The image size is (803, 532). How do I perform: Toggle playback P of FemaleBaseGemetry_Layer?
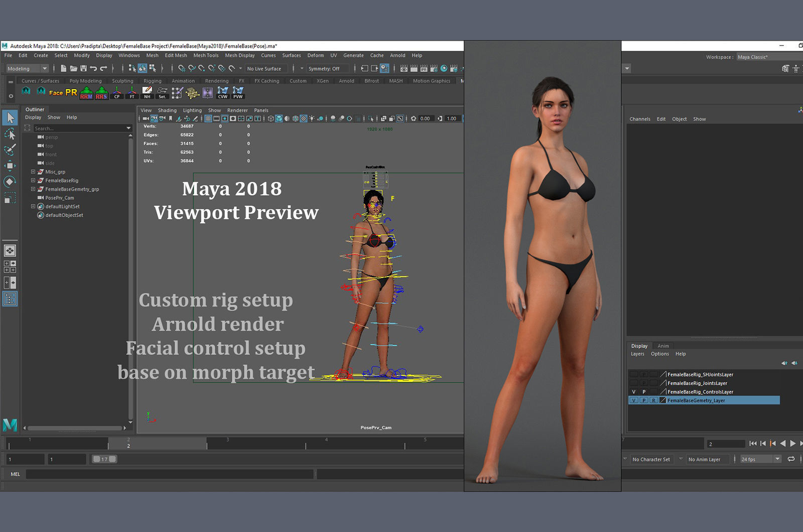[644, 401]
